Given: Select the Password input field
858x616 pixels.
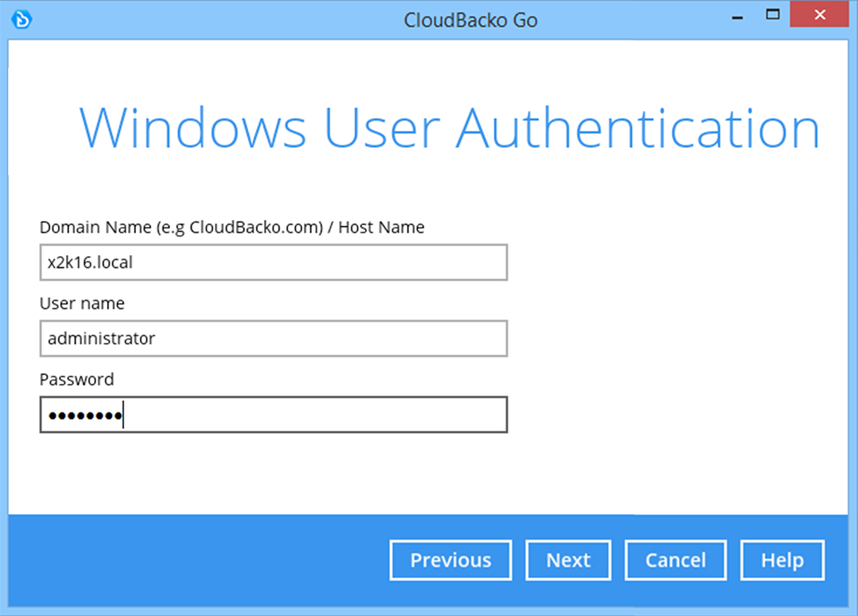Looking at the screenshot, I should tap(273, 415).
